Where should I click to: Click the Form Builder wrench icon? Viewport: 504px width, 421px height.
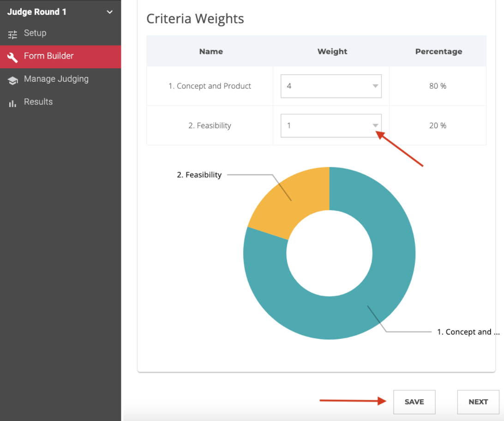tap(12, 57)
